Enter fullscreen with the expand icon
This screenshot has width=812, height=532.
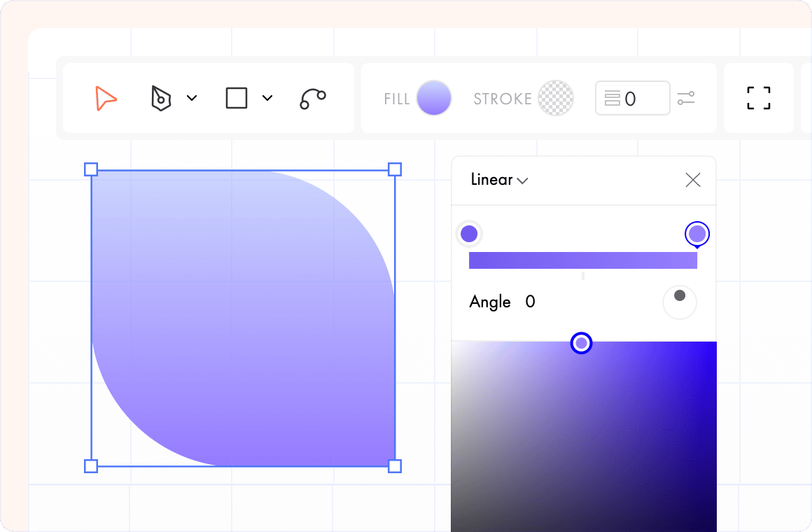[x=758, y=98]
